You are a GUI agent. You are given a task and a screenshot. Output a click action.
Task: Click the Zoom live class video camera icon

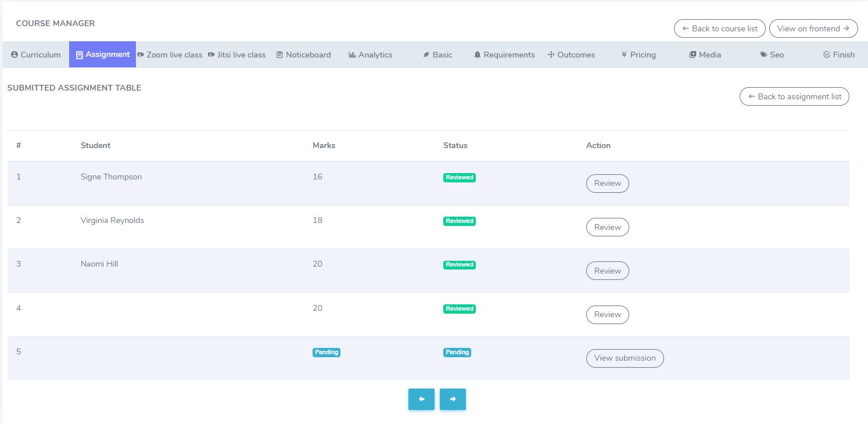tap(139, 54)
